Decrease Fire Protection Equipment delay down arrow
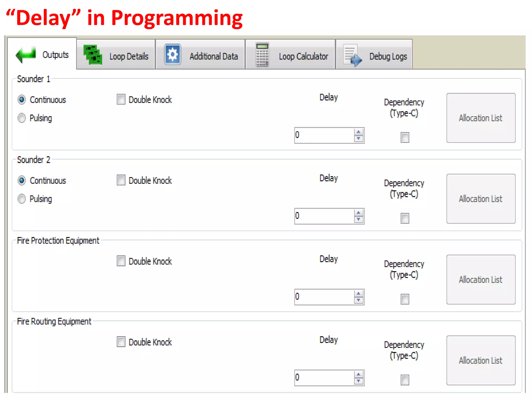The image size is (532, 399). click(x=358, y=300)
